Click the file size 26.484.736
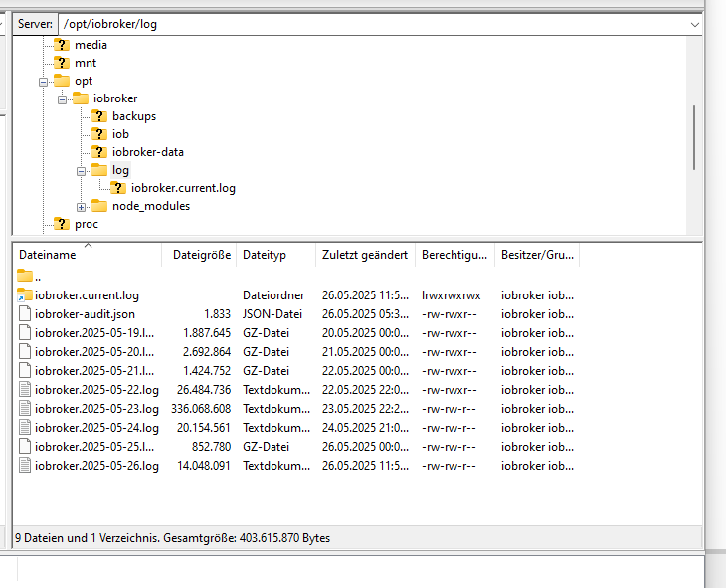Screen dimensions: 726x588 click(x=204, y=390)
